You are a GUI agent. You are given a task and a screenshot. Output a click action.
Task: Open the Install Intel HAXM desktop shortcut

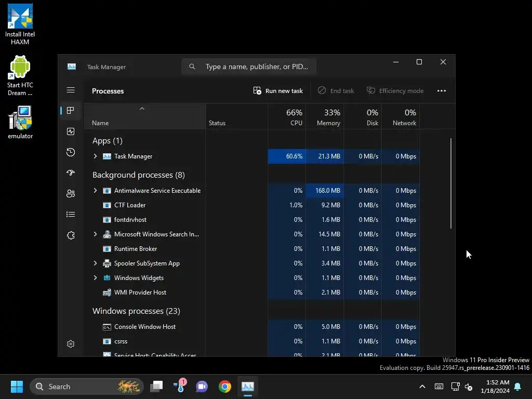(x=20, y=24)
